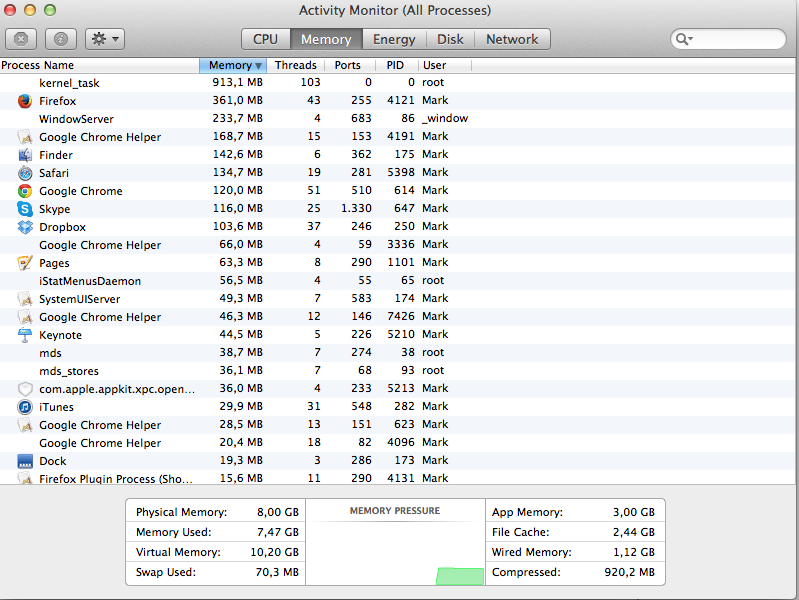View the Network tab
The height and width of the screenshot is (600, 799).
pyautogui.click(x=512, y=39)
